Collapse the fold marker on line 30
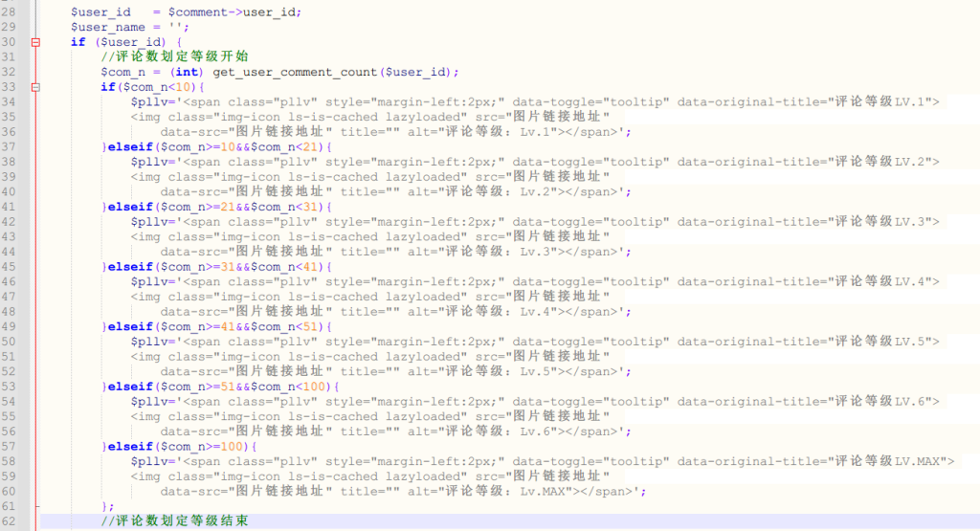 coord(36,42)
